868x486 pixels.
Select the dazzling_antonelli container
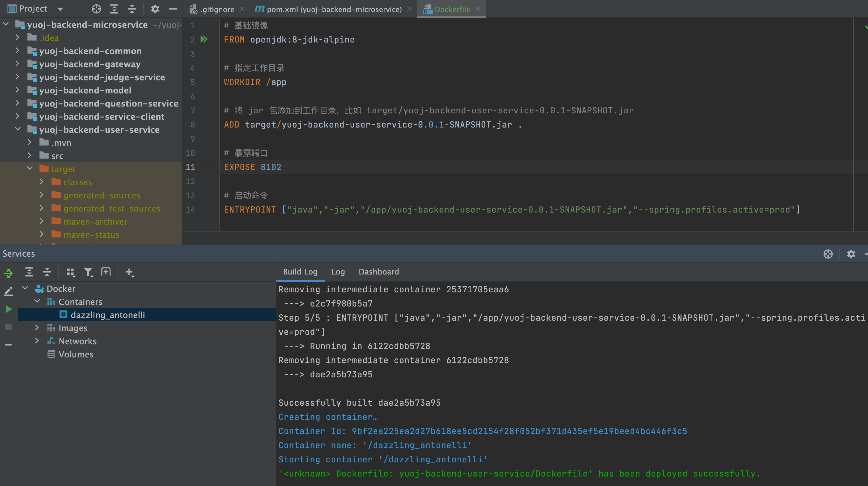108,315
